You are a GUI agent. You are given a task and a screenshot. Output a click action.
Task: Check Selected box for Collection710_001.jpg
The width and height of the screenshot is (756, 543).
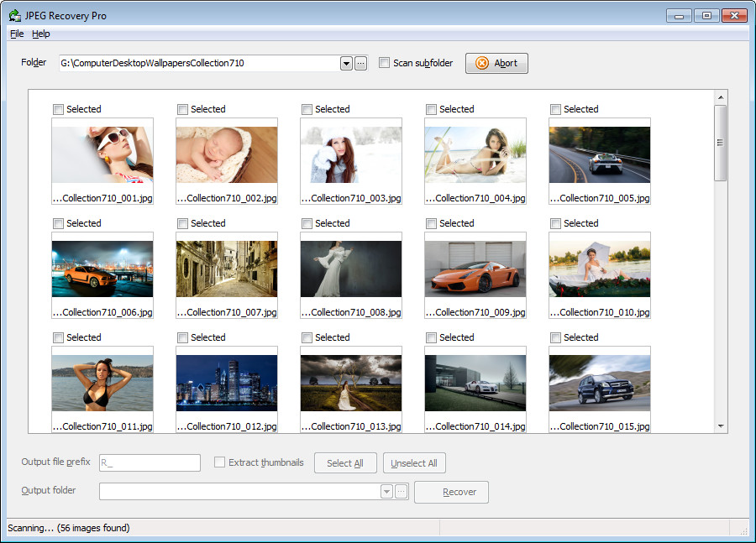pyautogui.click(x=58, y=109)
